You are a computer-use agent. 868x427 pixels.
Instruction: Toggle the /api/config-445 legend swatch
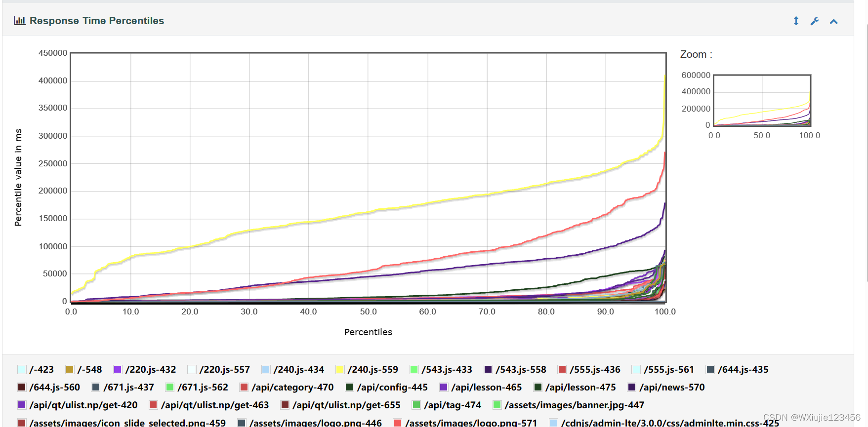[349, 388]
